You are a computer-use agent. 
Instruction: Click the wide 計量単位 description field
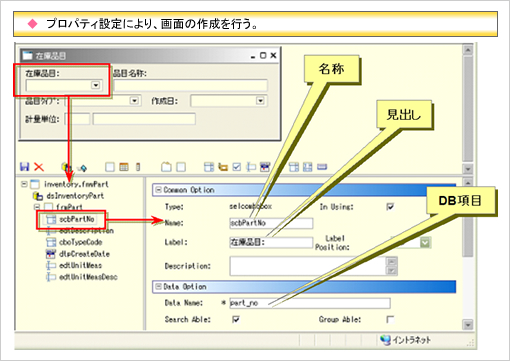144,119
